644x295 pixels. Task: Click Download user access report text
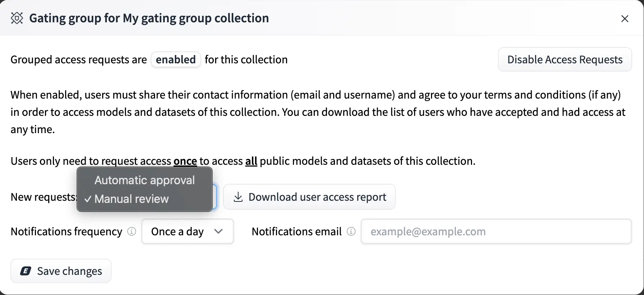tap(317, 197)
